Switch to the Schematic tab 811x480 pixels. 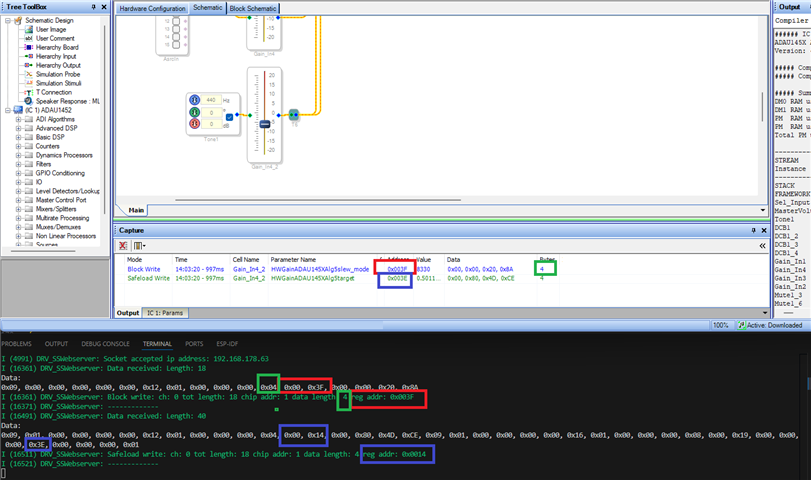[x=208, y=8]
